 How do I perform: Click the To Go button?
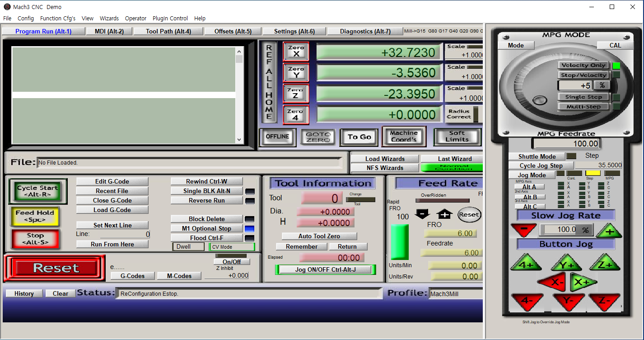coord(359,137)
